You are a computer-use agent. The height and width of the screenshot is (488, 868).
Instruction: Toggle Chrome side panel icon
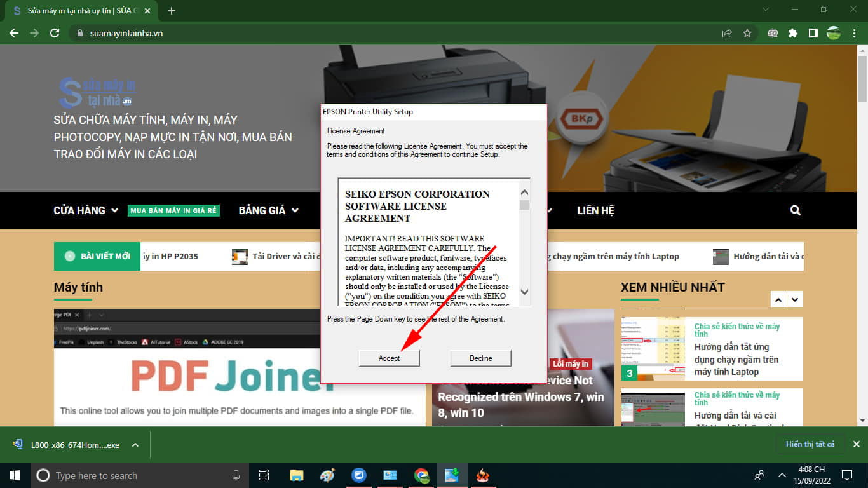coord(813,33)
